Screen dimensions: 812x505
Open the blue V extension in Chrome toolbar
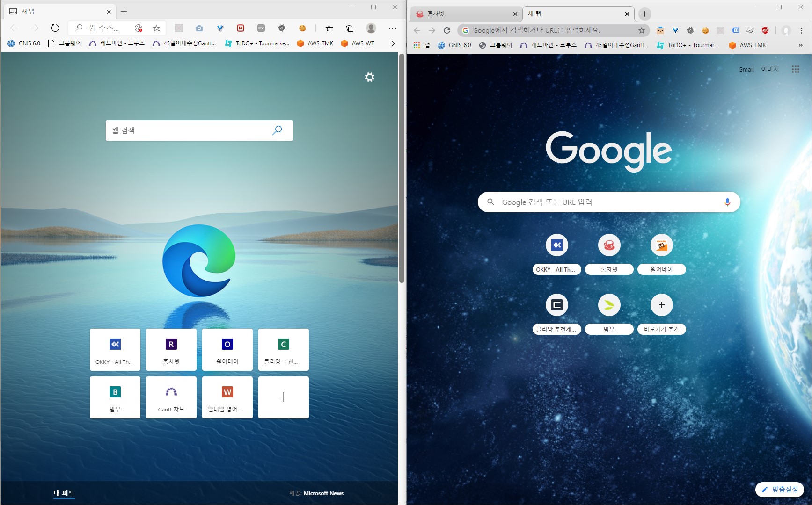(675, 30)
